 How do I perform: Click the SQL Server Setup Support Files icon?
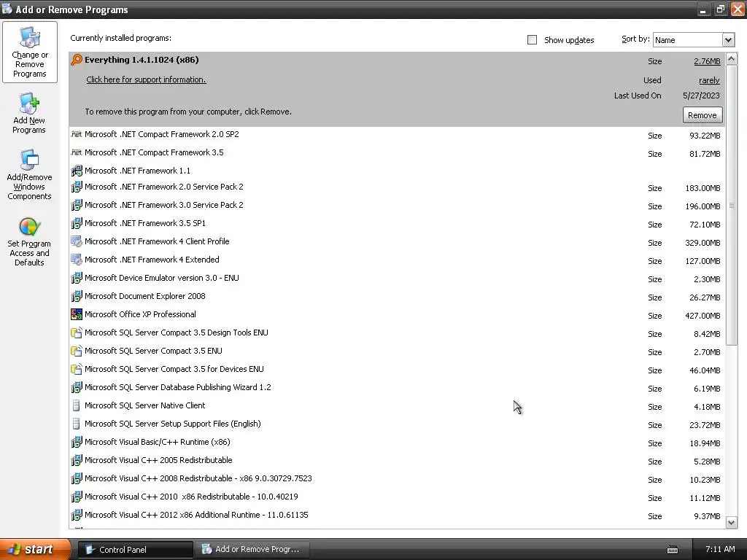(x=76, y=424)
